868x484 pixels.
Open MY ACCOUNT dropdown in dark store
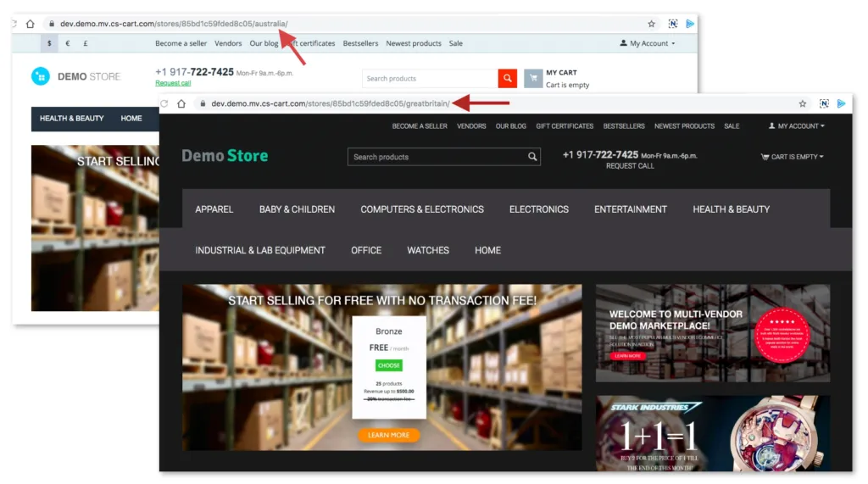point(796,126)
